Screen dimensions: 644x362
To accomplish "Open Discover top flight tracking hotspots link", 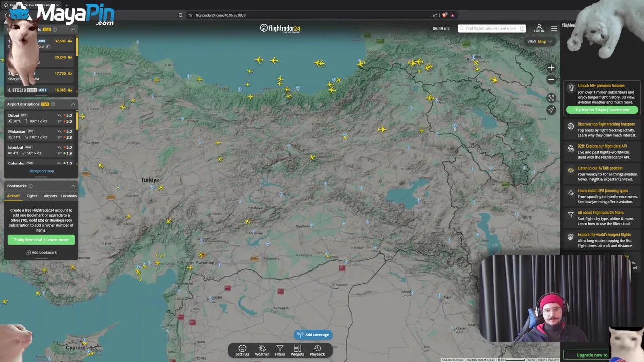I will (x=606, y=124).
